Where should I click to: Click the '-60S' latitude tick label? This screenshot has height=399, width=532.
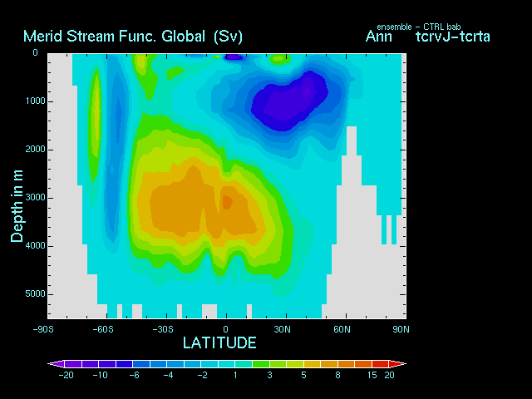coord(103,328)
